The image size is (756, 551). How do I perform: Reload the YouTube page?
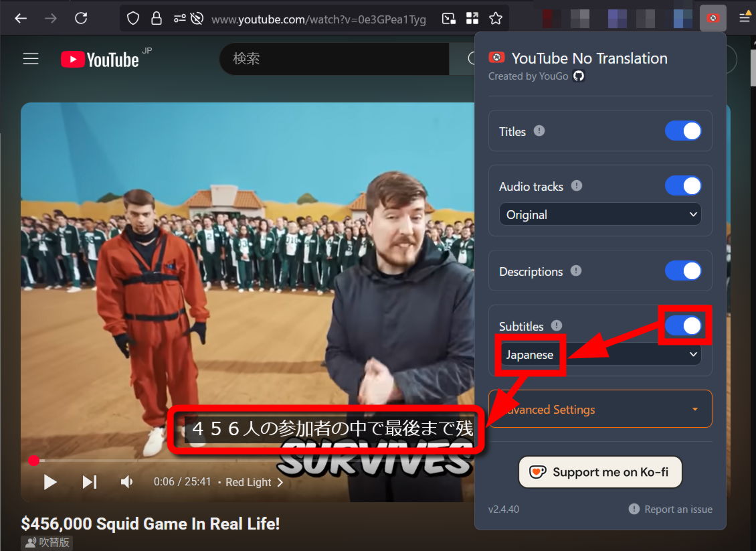pos(81,18)
